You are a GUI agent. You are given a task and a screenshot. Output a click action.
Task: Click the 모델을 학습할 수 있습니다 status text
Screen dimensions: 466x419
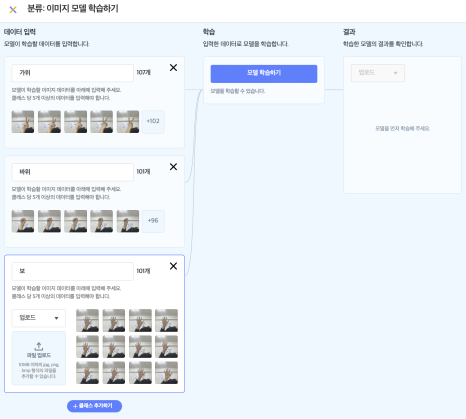[x=238, y=91]
